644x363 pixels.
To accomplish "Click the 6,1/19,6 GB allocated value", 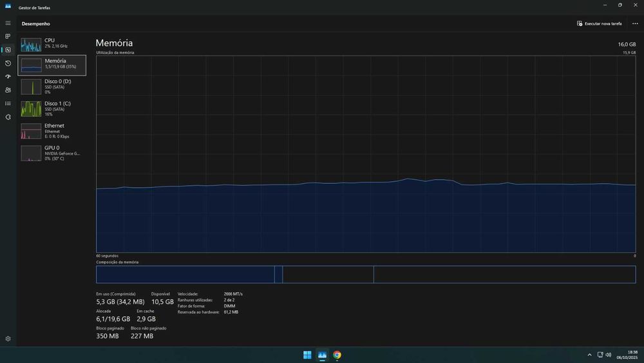I will [x=113, y=319].
